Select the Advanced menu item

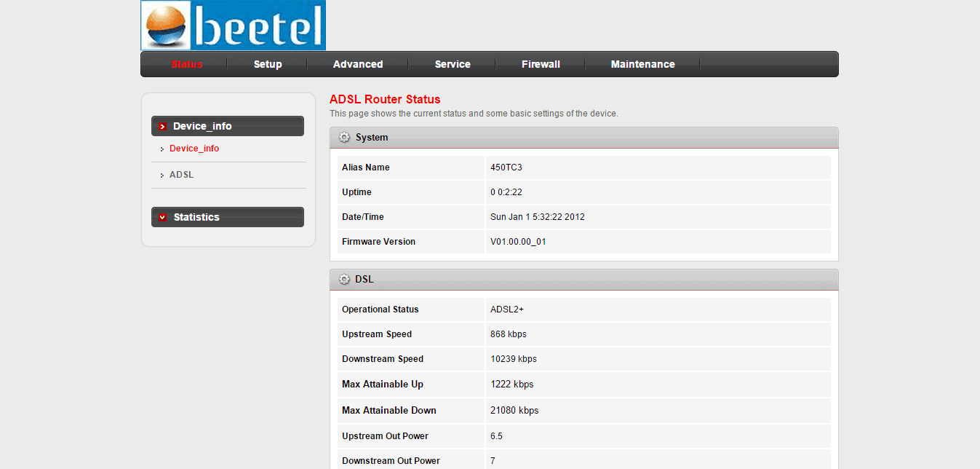click(x=357, y=64)
